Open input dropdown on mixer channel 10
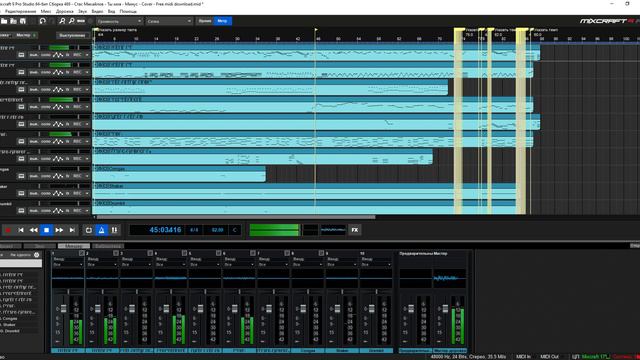640x360 pixels. click(376, 264)
